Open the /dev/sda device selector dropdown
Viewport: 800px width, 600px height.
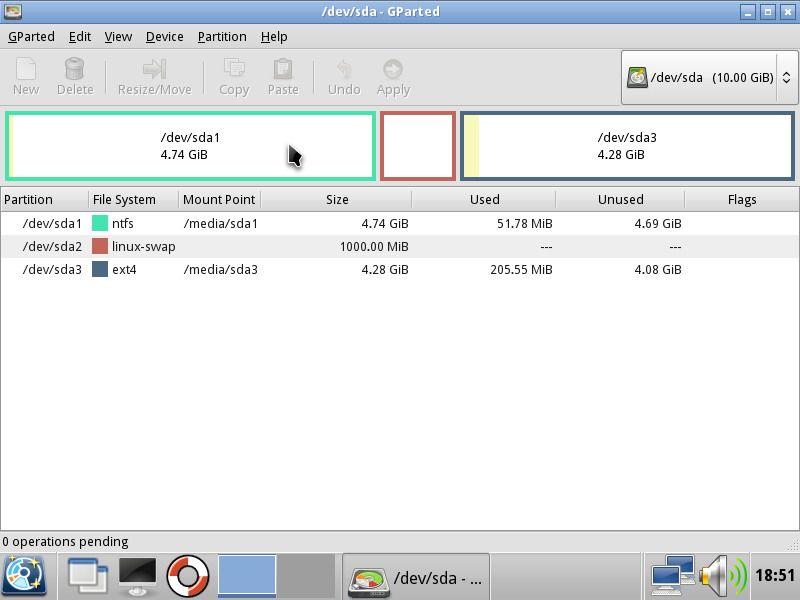(709, 78)
